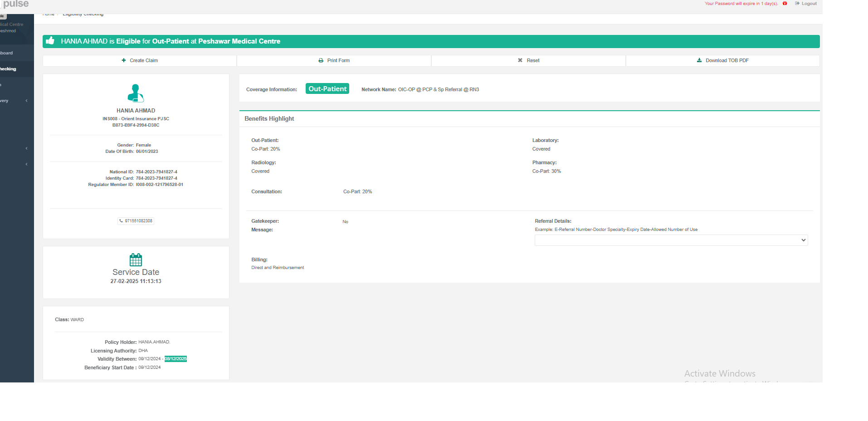This screenshot has width=868, height=421.
Task: Click the calendar icon above Service Date
Action: point(136,259)
